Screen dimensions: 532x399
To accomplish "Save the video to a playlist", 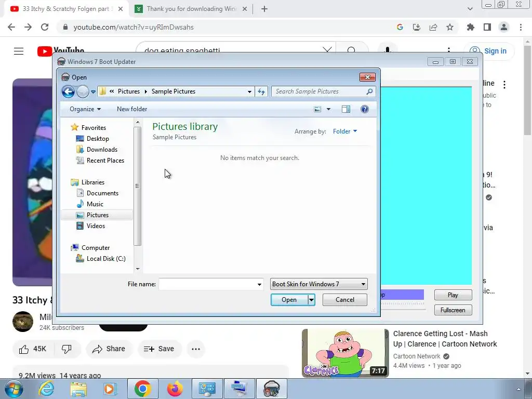I will (x=159, y=349).
